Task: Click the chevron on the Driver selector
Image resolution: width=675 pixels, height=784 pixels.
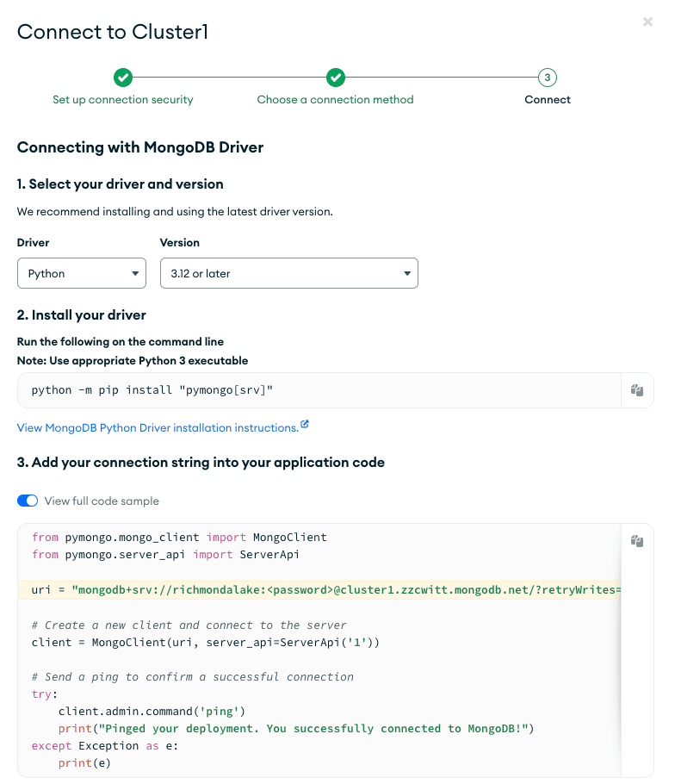Action: tap(136, 272)
